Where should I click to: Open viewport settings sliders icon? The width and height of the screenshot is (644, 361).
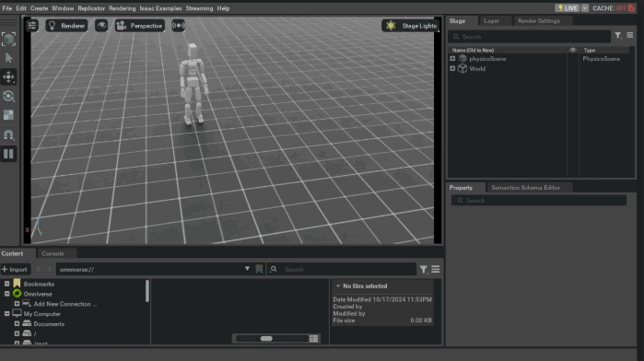31,26
